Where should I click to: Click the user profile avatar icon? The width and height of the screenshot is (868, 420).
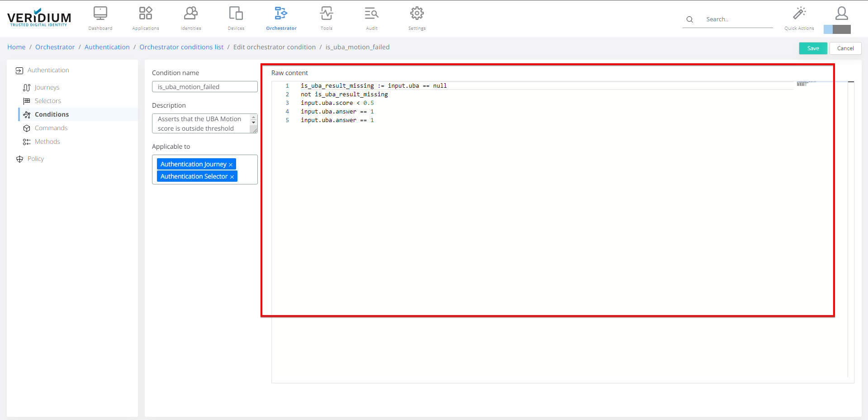coord(841,14)
